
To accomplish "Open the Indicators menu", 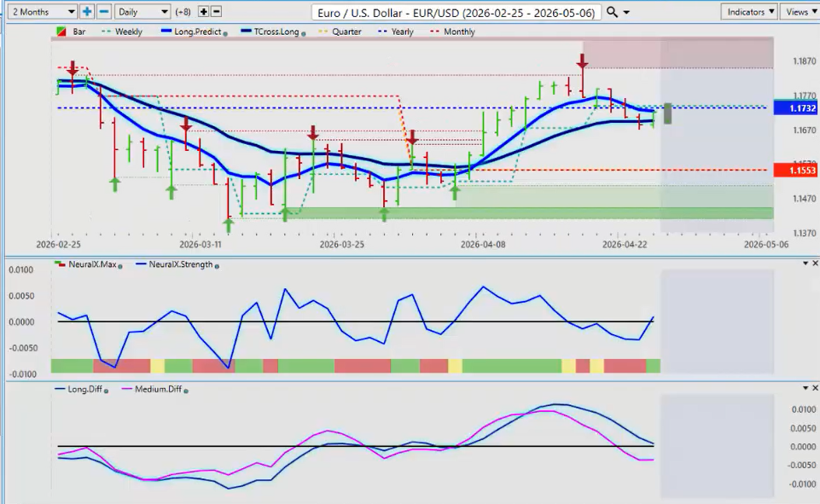I will [748, 12].
